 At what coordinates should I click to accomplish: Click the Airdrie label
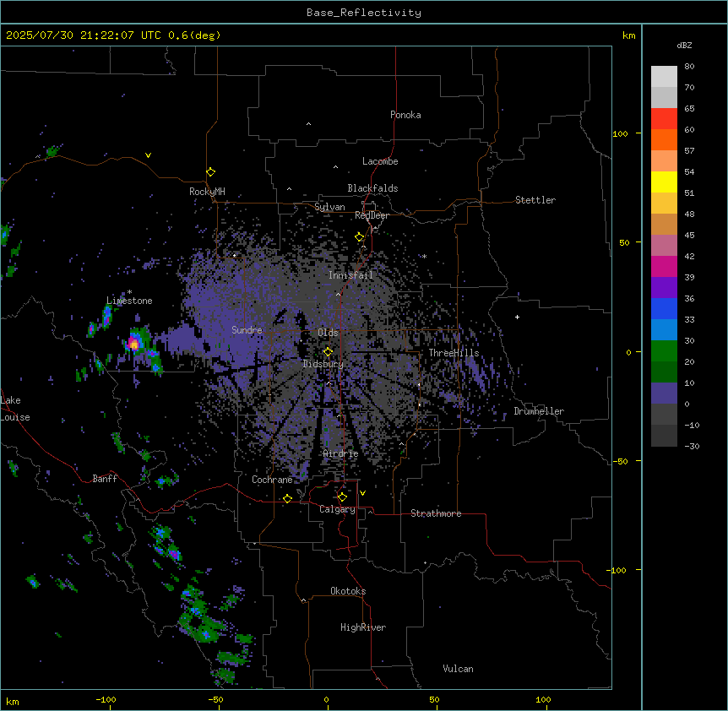(x=340, y=453)
